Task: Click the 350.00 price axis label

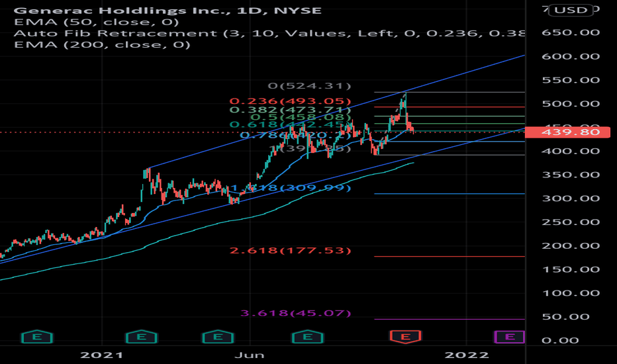Action: click(x=571, y=175)
